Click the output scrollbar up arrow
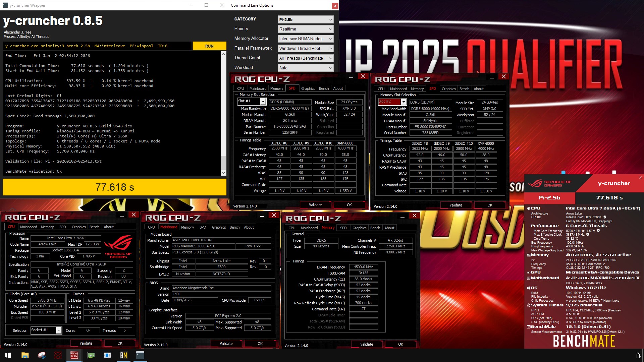Viewport: 644px width, 362px height. (223, 54)
